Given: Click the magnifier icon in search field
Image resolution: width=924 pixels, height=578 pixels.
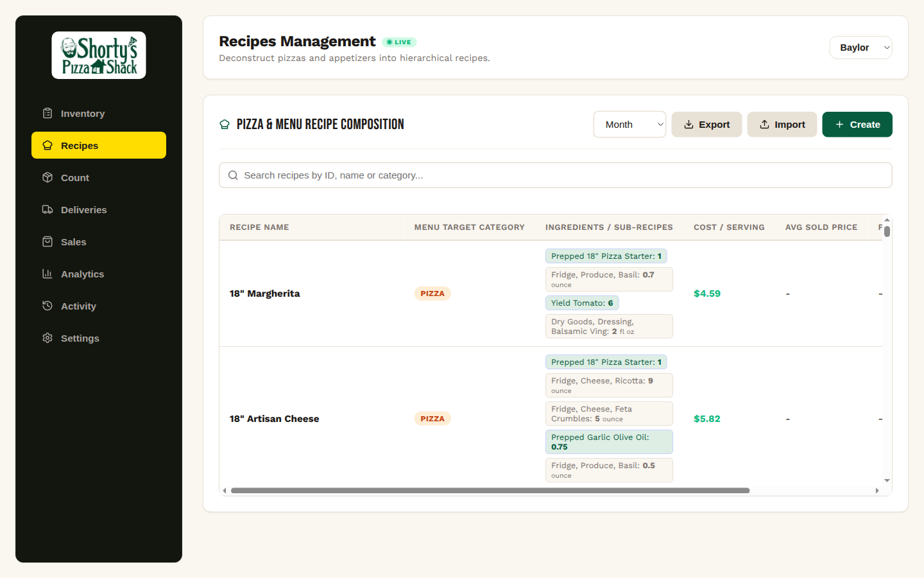Looking at the screenshot, I should coord(233,175).
